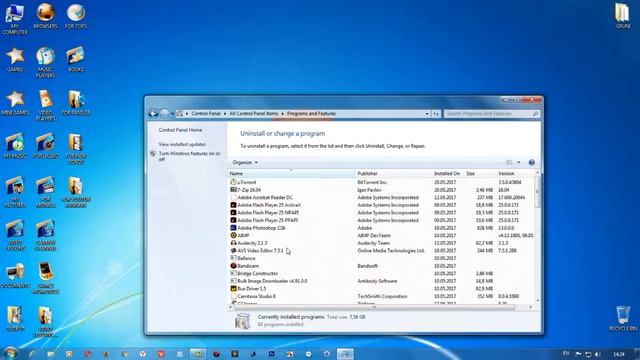Open the recent pages dropdown beside Forward
This screenshot has width=640, height=360.
coord(173,114)
